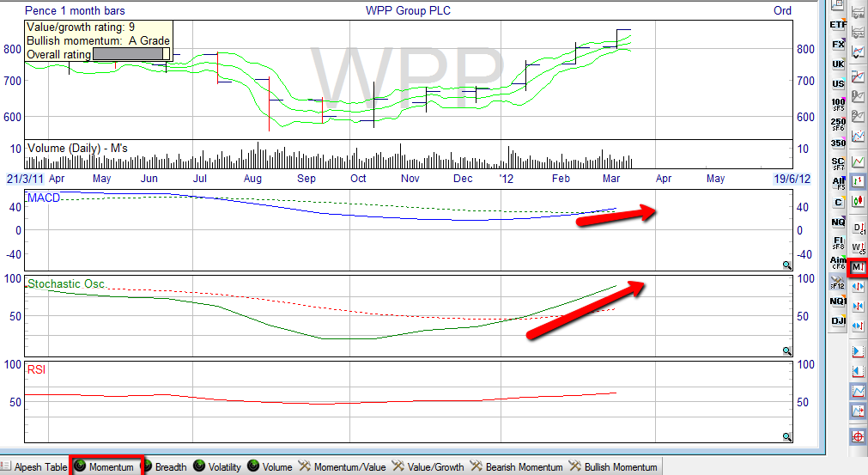
Task: Click the Pence 1 month bars label
Action: coord(75,10)
